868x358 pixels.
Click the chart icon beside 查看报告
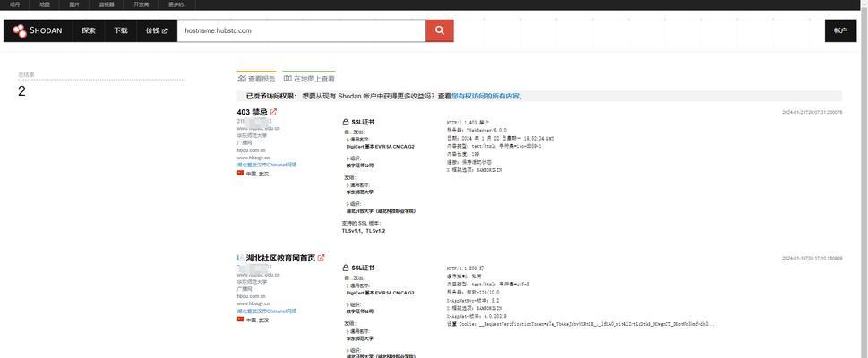point(241,79)
